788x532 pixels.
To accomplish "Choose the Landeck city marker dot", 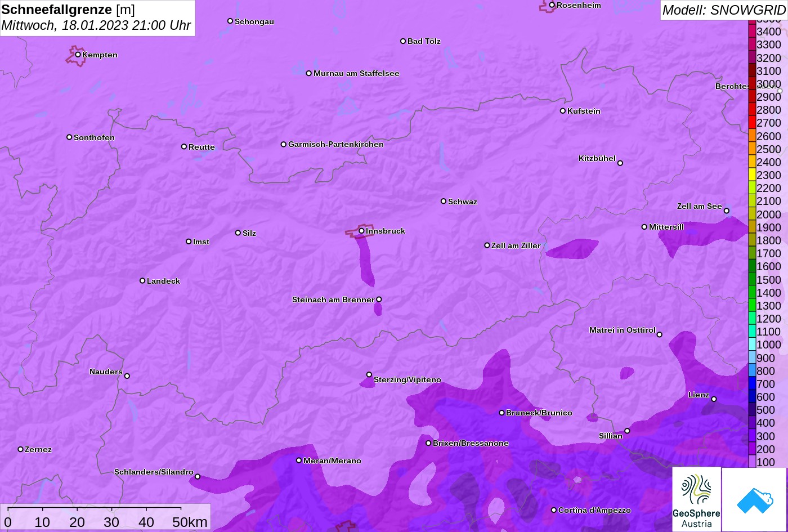I will coord(142,281).
